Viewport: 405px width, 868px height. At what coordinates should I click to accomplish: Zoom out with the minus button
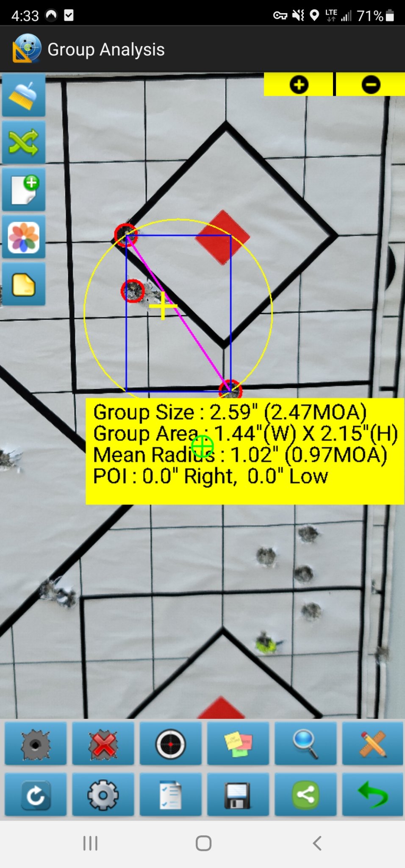(x=371, y=84)
